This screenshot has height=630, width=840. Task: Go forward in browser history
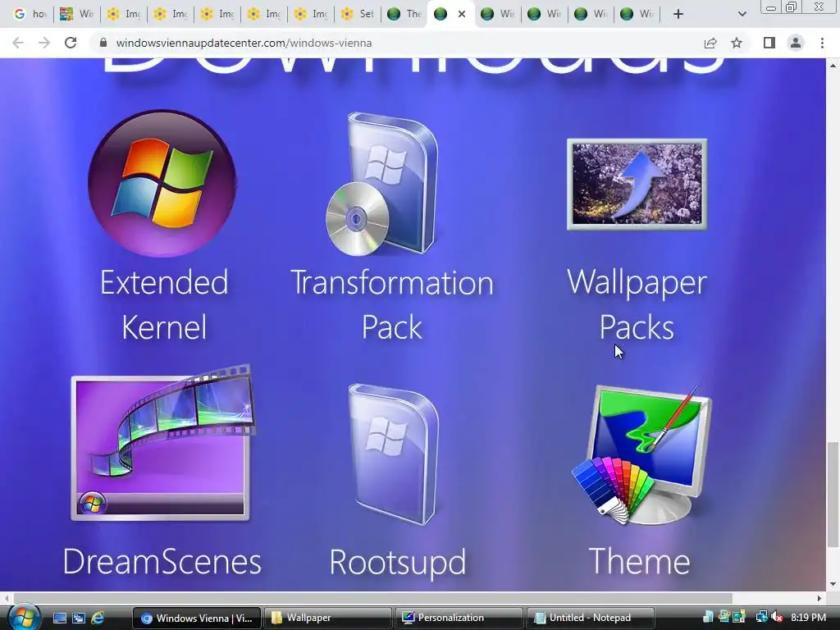pos(44,43)
